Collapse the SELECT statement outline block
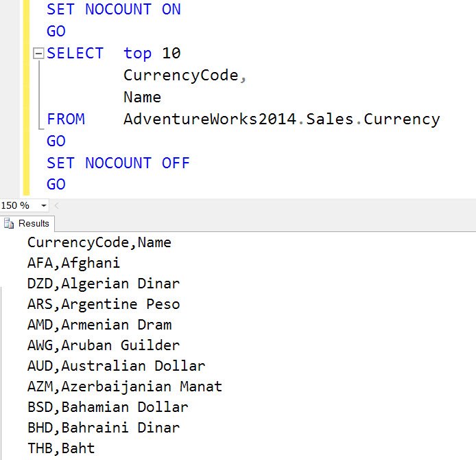476x460 pixels. click(38, 54)
